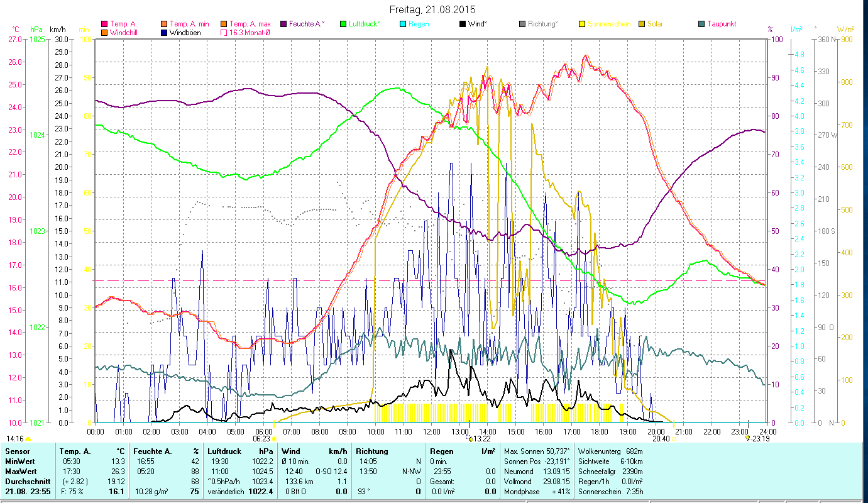Screen dimensions: 868x503
Task: Click the wind run value 133.6 km
Action: click(299, 482)
